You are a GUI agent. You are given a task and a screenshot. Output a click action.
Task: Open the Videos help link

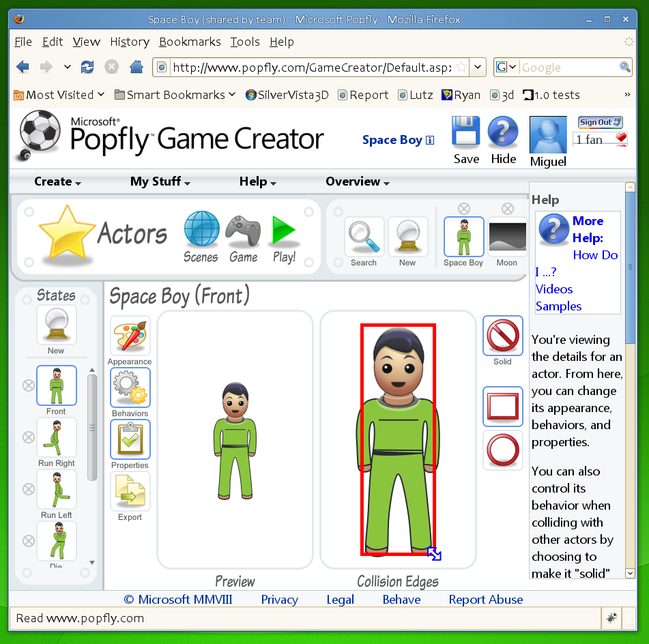554,289
